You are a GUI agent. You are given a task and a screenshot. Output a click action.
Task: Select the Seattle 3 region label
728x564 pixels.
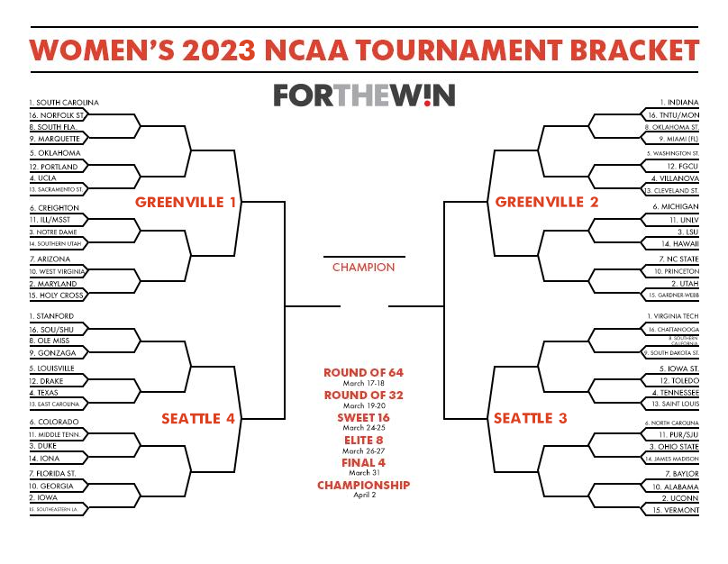tap(530, 418)
